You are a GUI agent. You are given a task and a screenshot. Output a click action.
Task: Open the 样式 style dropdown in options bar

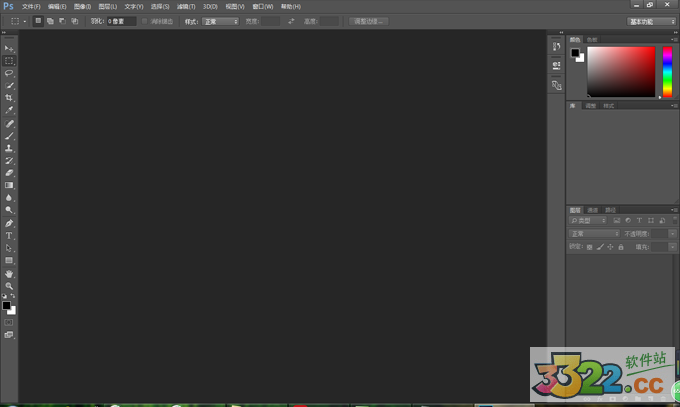pyautogui.click(x=220, y=21)
